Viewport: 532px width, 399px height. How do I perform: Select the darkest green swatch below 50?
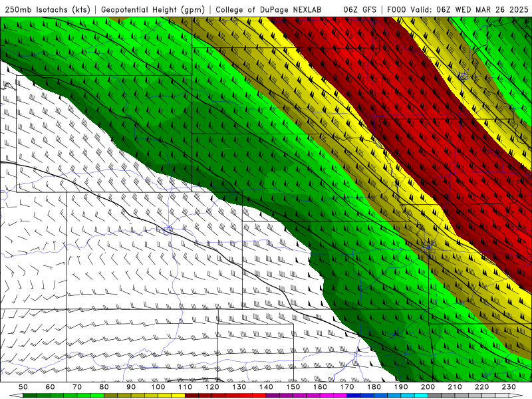pyautogui.click(x=30, y=396)
